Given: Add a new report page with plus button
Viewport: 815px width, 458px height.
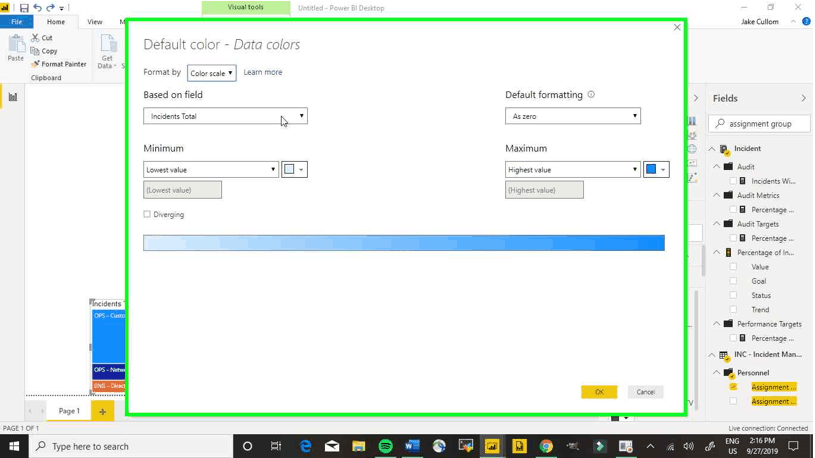Looking at the screenshot, I should pos(102,411).
